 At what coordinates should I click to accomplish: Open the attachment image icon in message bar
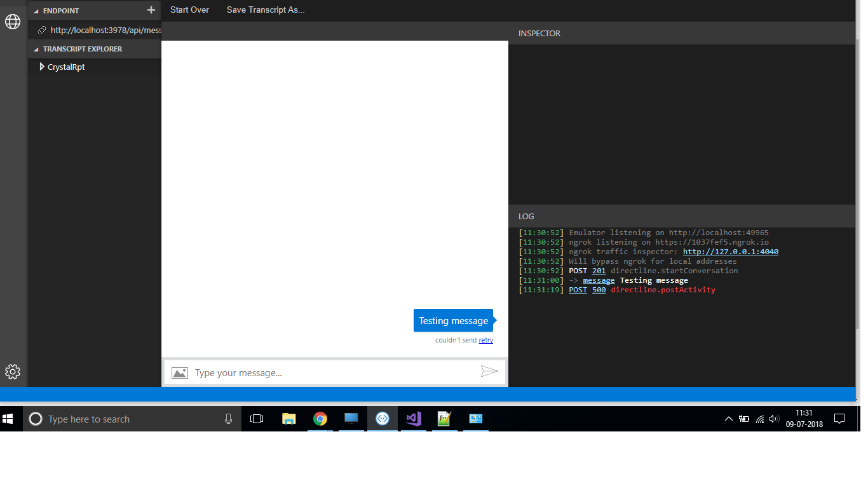click(179, 372)
